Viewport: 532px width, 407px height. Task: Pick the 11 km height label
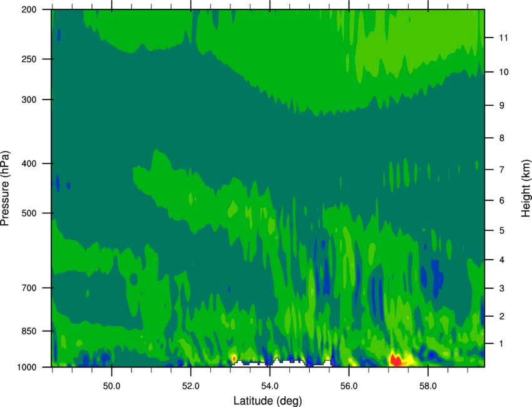(x=503, y=38)
